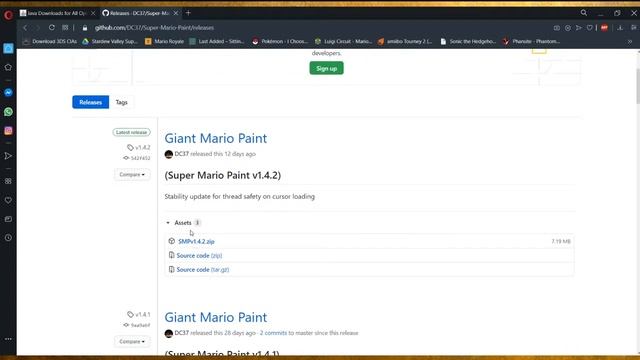The width and height of the screenshot is (640, 360).
Task: Click the DC37 avatar on v1.4.1 release
Action: point(169,333)
